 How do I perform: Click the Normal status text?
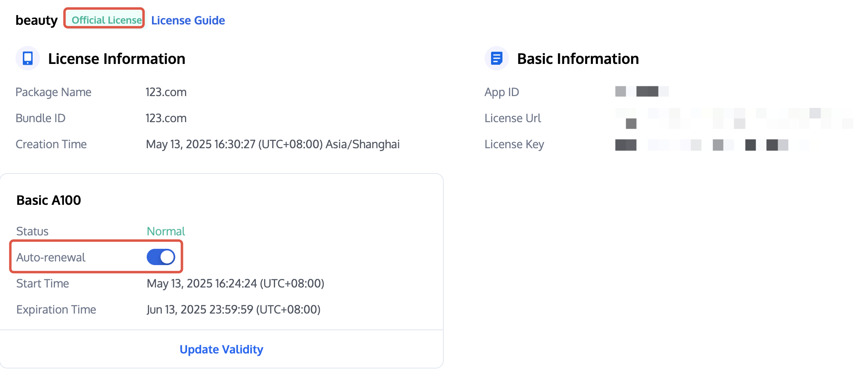[166, 231]
